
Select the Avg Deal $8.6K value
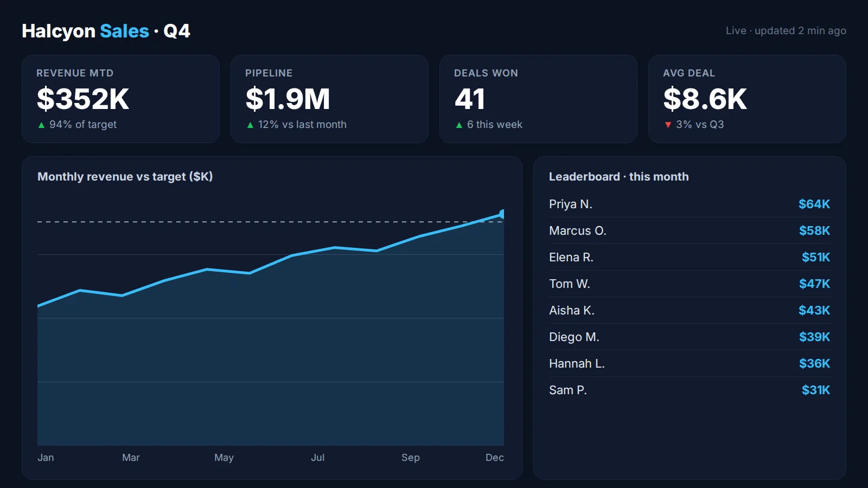(705, 99)
